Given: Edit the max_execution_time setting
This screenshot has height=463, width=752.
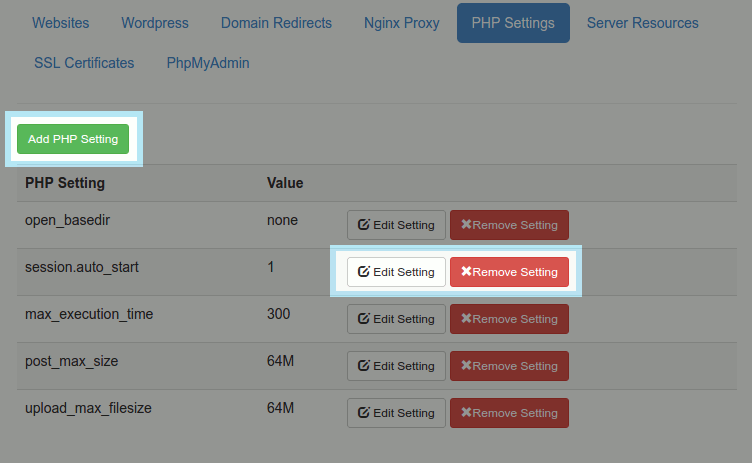Looking at the screenshot, I should [396, 319].
